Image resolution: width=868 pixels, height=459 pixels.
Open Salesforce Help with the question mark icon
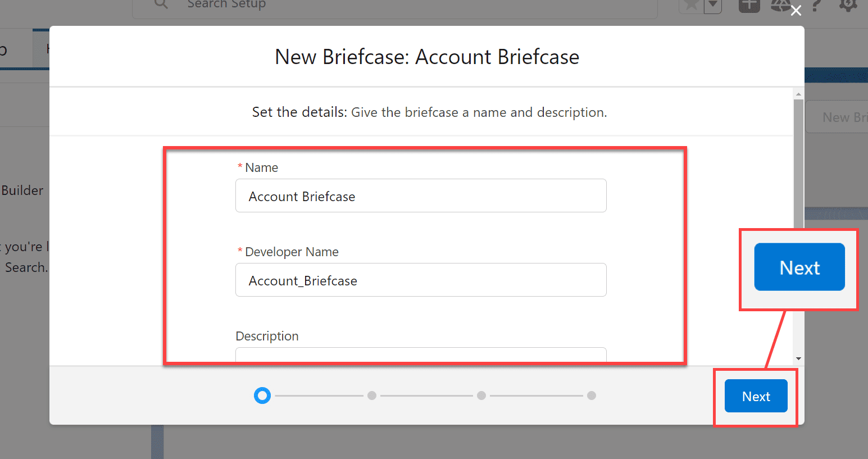pyautogui.click(x=817, y=6)
